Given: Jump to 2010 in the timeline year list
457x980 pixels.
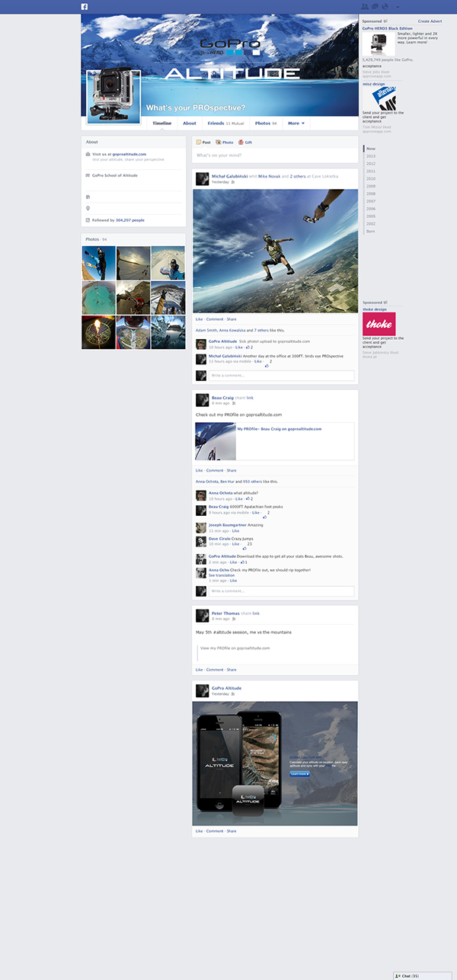Looking at the screenshot, I should click(x=371, y=178).
